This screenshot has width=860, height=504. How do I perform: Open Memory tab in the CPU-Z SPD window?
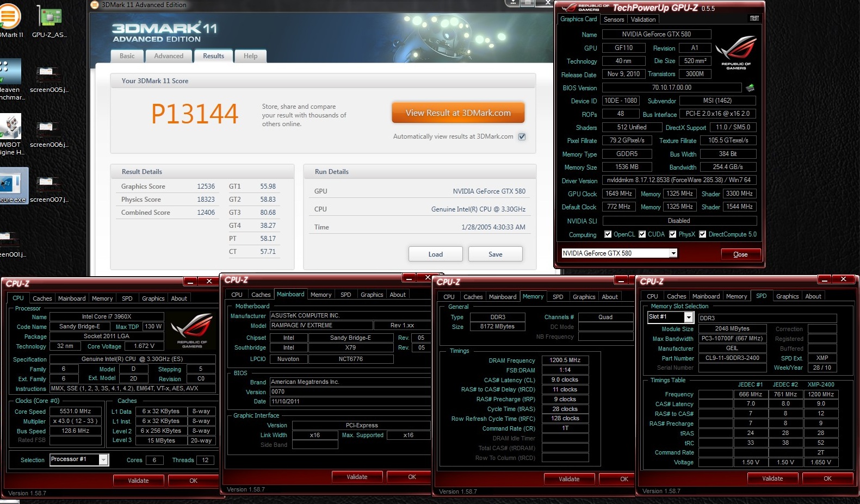(x=737, y=296)
